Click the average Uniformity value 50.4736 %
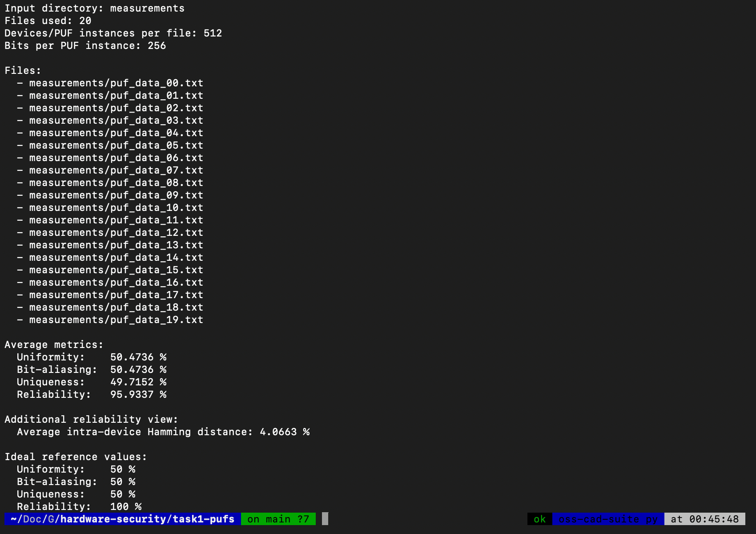Image resolution: width=756 pixels, height=534 pixels. pyautogui.click(x=138, y=357)
